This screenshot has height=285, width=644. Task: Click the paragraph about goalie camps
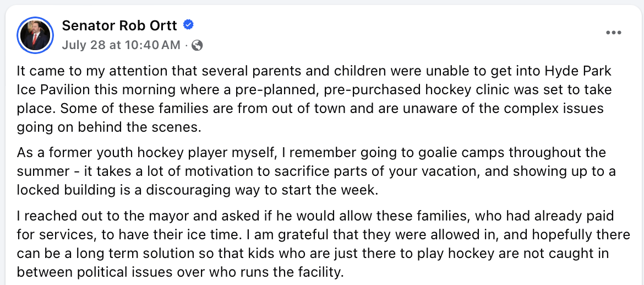pos(316,171)
